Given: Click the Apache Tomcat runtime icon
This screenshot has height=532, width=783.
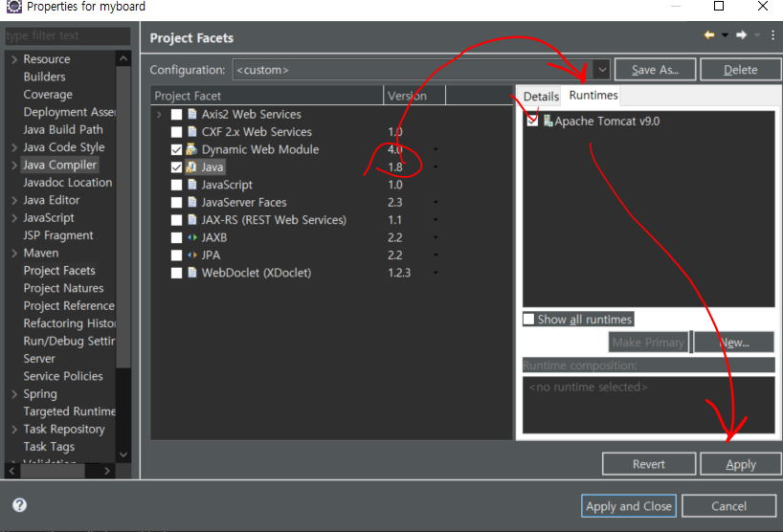Looking at the screenshot, I should [548, 121].
